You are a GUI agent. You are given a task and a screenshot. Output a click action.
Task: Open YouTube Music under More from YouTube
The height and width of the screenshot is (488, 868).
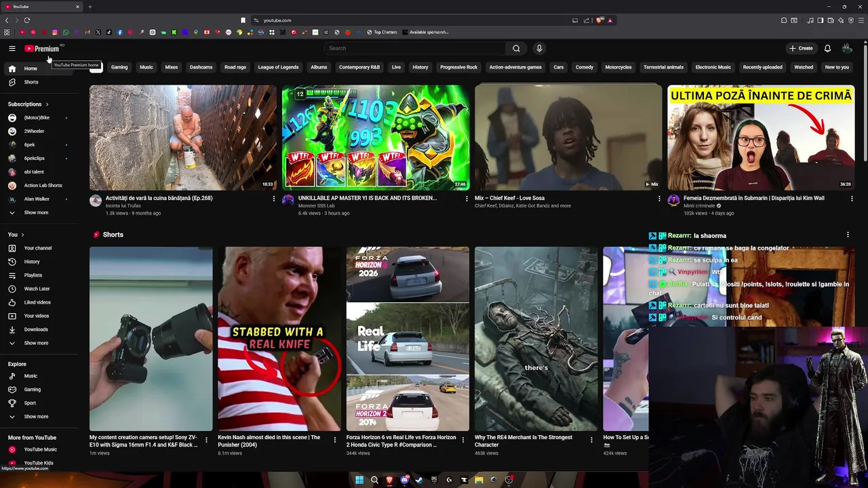point(40,449)
